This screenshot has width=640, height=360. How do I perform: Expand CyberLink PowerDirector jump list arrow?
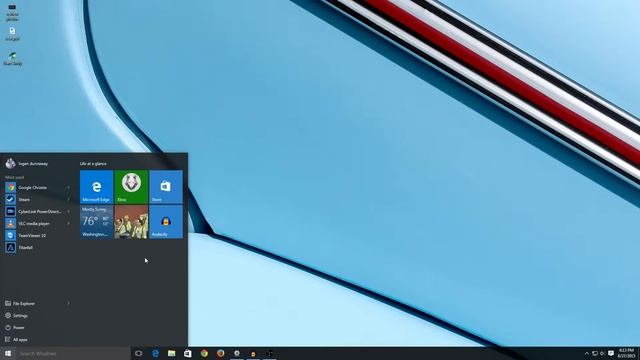pos(68,211)
